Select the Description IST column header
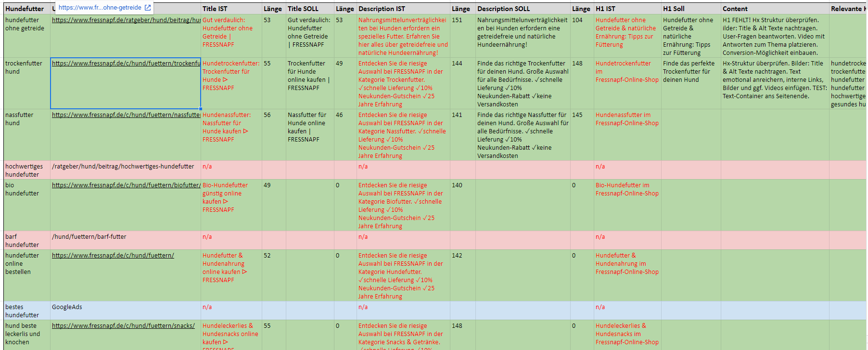The height and width of the screenshot is (350, 868). 403,9
